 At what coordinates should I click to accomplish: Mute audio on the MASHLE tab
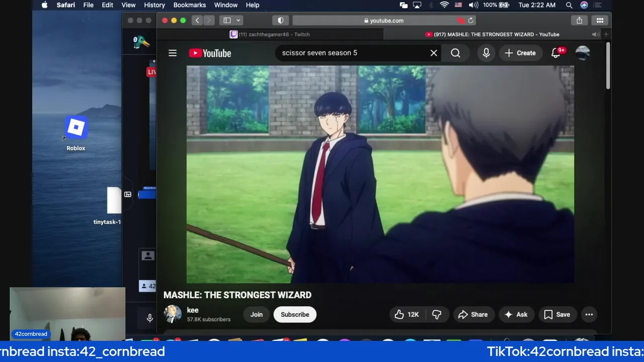[x=595, y=34]
